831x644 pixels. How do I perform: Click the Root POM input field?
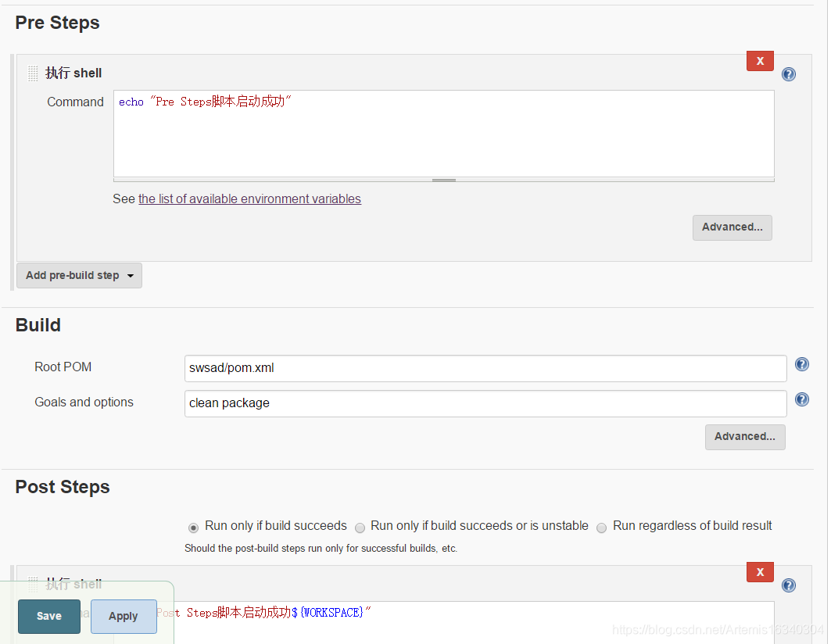point(485,368)
